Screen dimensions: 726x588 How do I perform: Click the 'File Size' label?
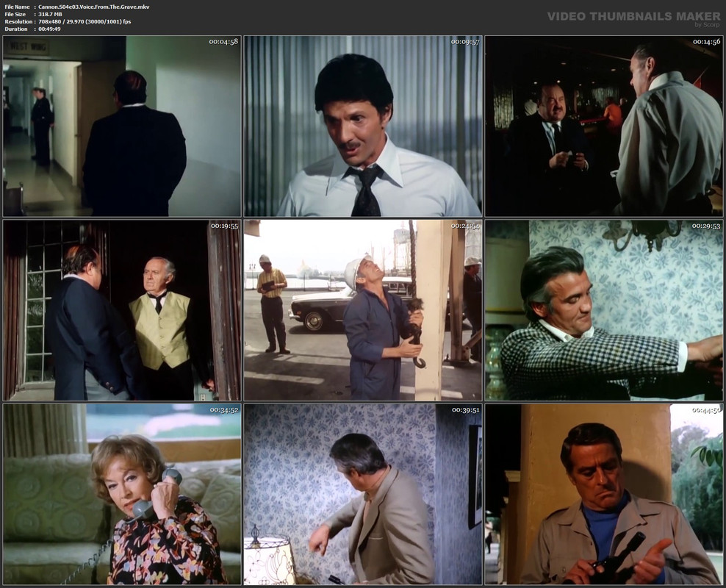click(x=15, y=15)
